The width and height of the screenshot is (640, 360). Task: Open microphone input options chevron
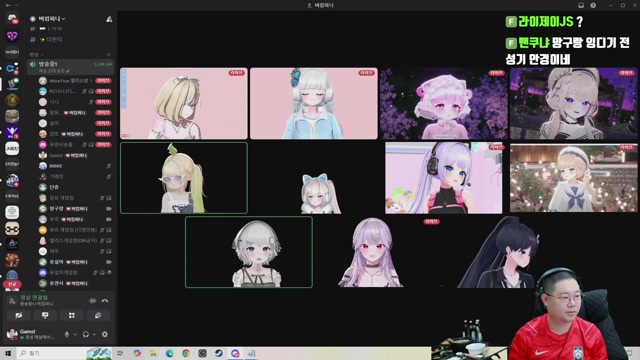coord(75,334)
